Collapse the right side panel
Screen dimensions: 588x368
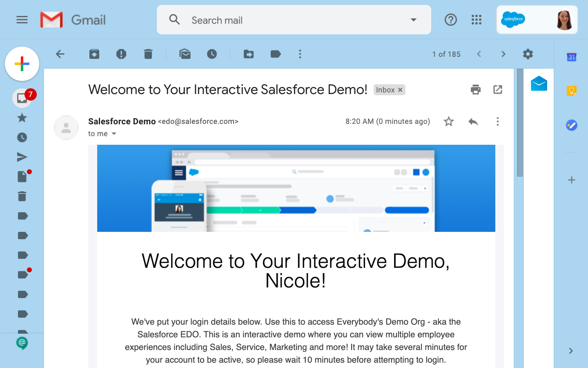pos(570,350)
